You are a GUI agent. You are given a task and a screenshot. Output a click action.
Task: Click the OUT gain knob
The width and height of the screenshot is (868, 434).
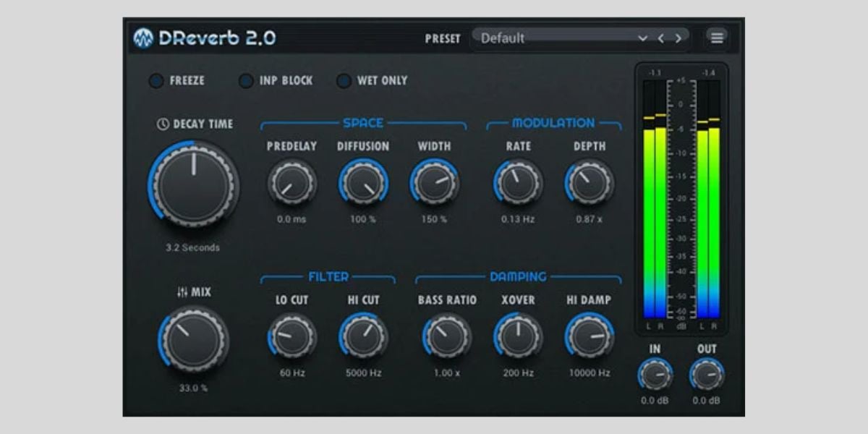click(x=707, y=375)
